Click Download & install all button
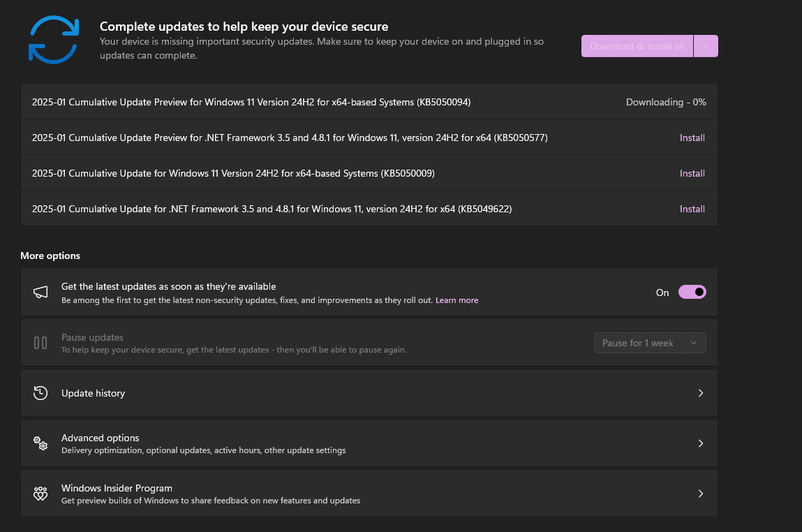The width and height of the screenshot is (802, 532). coord(637,46)
